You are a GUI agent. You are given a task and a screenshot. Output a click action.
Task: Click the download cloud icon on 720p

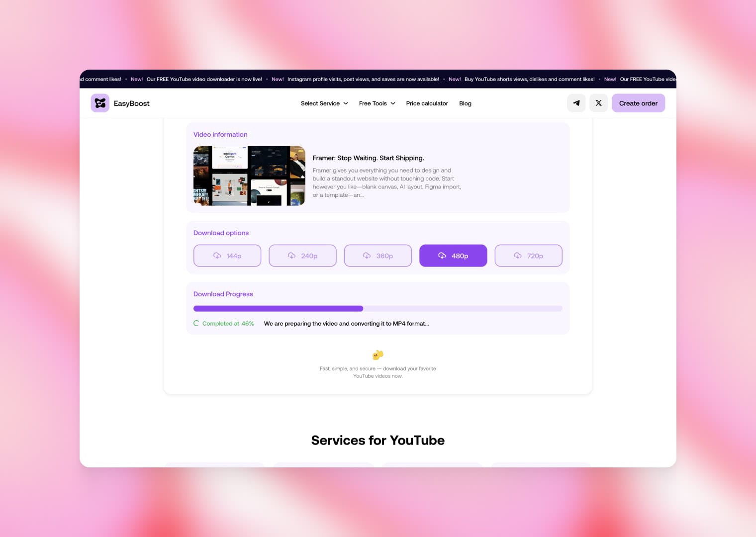pyautogui.click(x=517, y=256)
